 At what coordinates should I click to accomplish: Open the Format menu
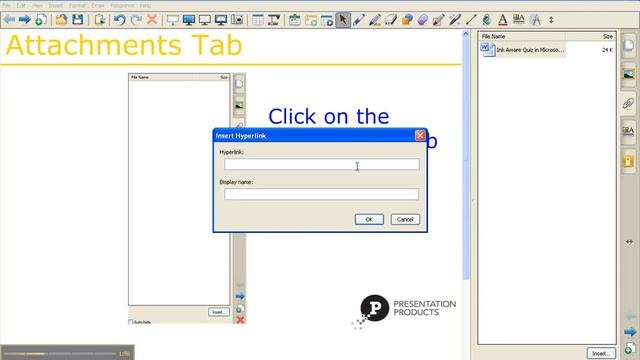coord(77,6)
